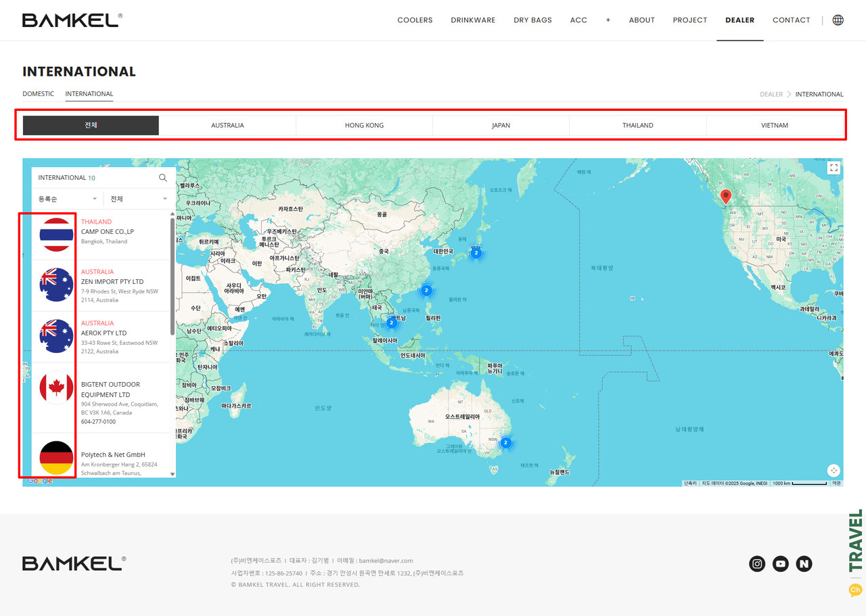Filter dealers by THAILAND
Viewport: 866px width, 616px height.
click(x=638, y=125)
